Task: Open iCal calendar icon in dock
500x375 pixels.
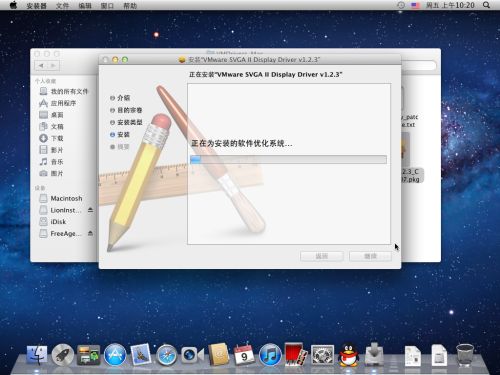Action: [x=244, y=355]
